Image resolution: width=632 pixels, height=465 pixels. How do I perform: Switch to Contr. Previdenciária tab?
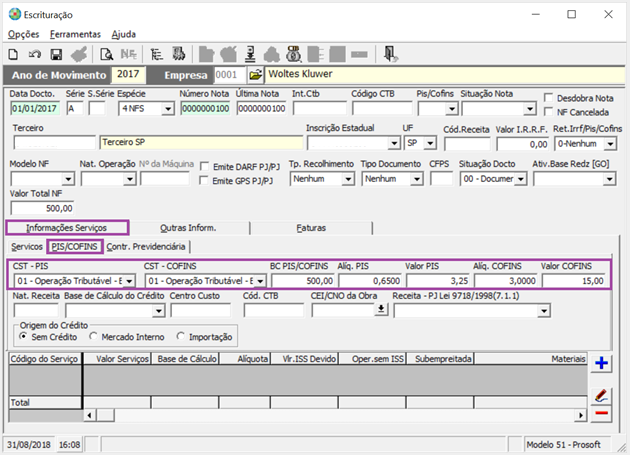(147, 246)
